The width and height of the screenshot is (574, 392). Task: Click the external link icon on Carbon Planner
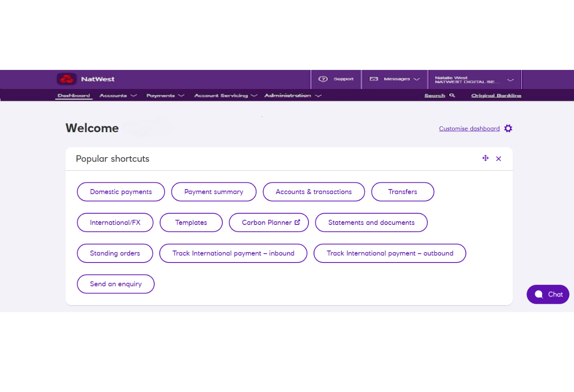[x=297, y=222]
